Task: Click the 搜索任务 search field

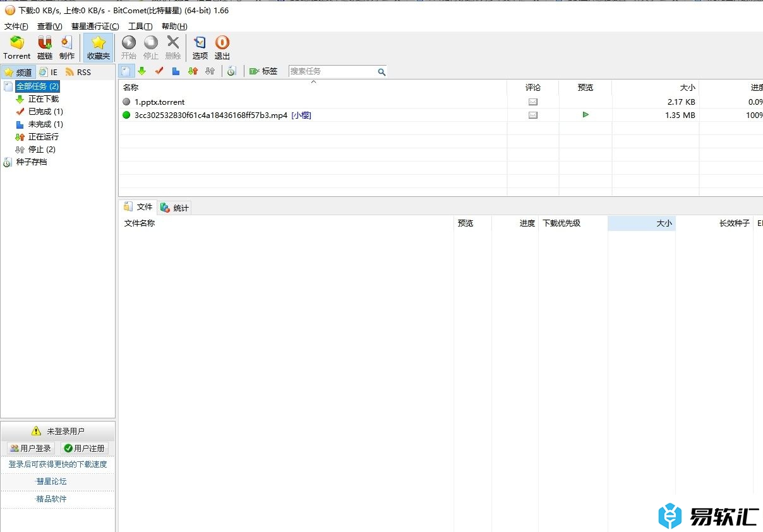Action: [x=332, y=71]
